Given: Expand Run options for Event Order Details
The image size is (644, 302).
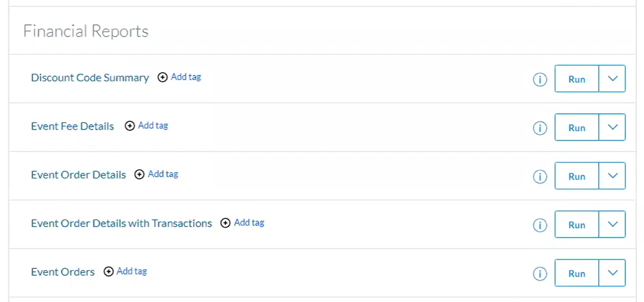Looking at the screenshot, I should (x=613, y=175).
